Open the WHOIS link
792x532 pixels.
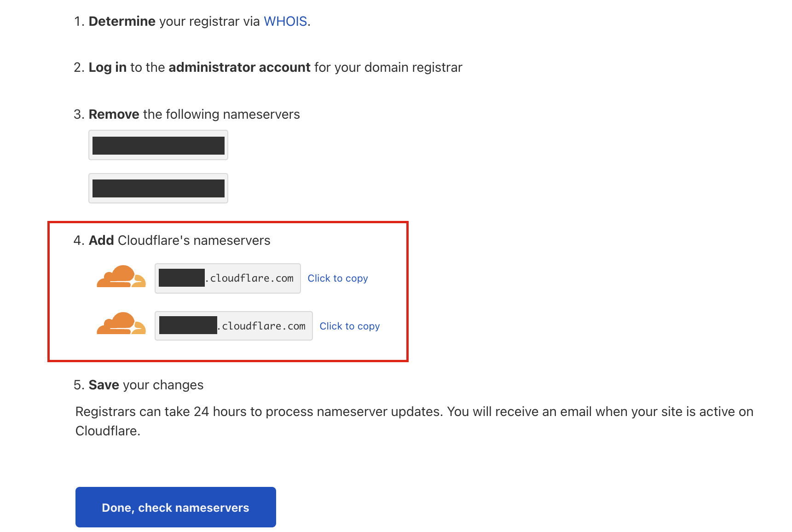click(285, 21)
